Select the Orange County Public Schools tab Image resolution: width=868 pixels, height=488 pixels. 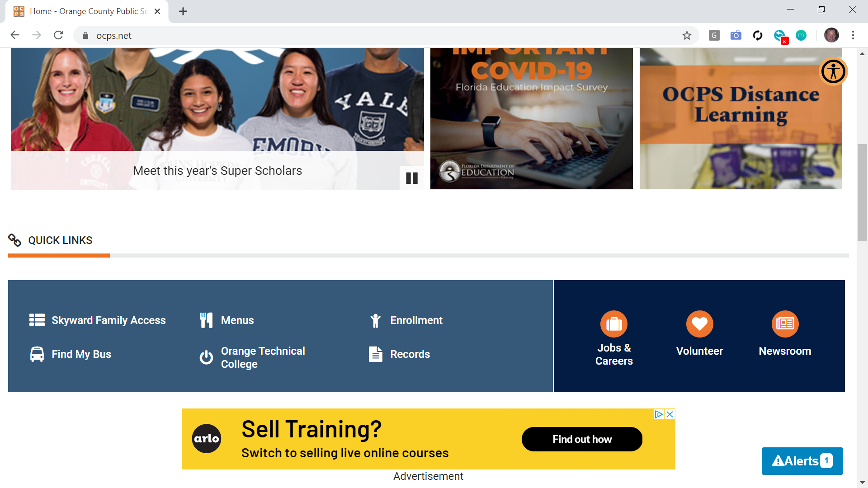[87, 11]
